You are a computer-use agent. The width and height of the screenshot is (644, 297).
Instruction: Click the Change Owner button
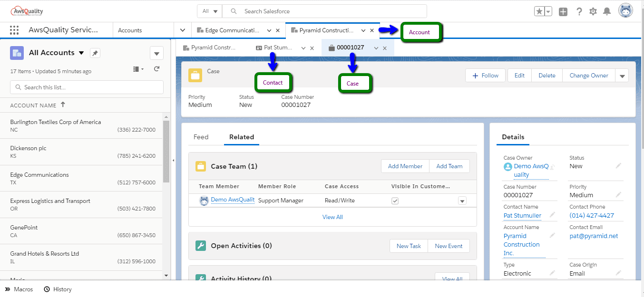(589, 76)
